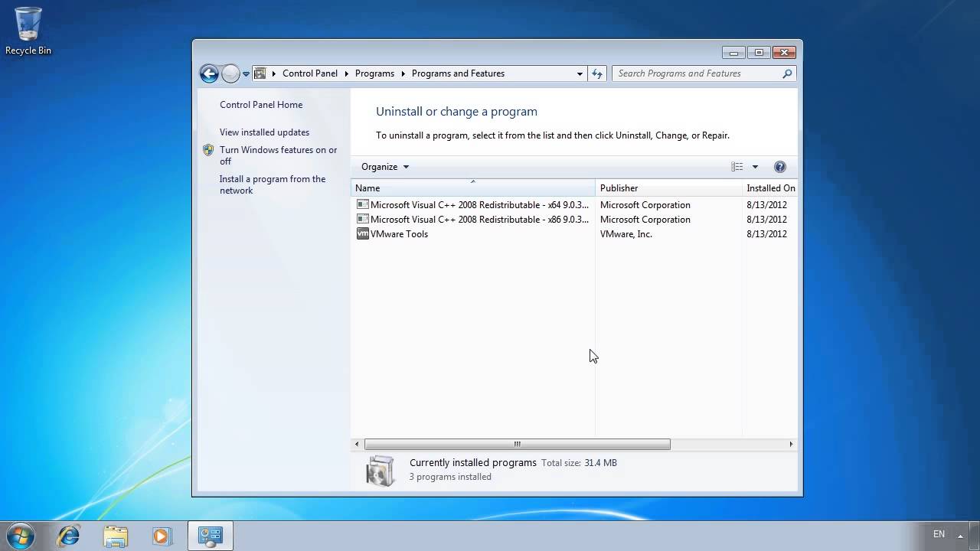
Task: Click the change view icon
Action: click(x=737, y=167)
